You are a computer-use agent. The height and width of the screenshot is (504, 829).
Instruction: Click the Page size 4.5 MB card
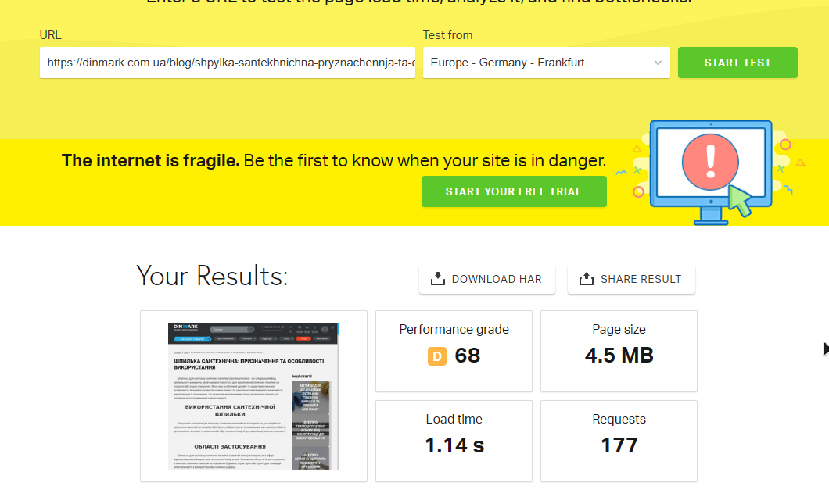[619, 352]
